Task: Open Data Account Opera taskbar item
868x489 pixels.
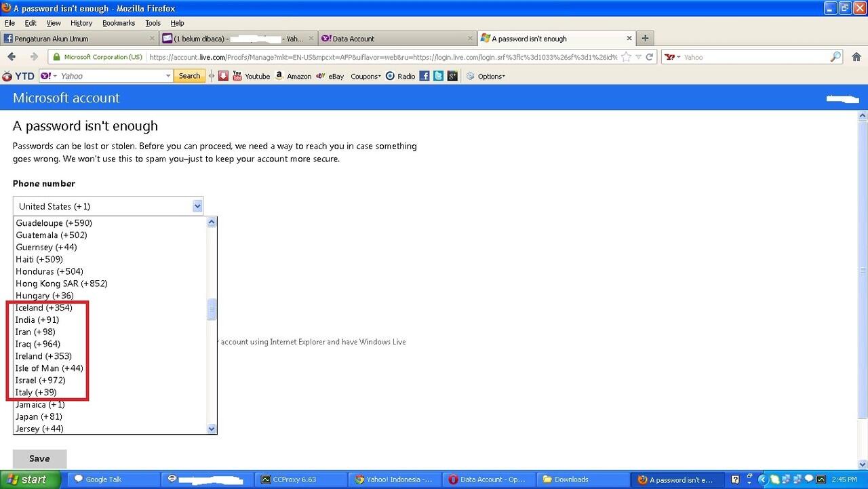Action: (490, 480)
